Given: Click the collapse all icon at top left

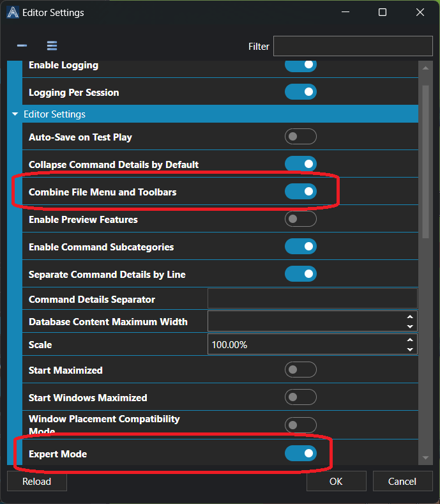Looking at the screenshot, I should tap(22, 46).
